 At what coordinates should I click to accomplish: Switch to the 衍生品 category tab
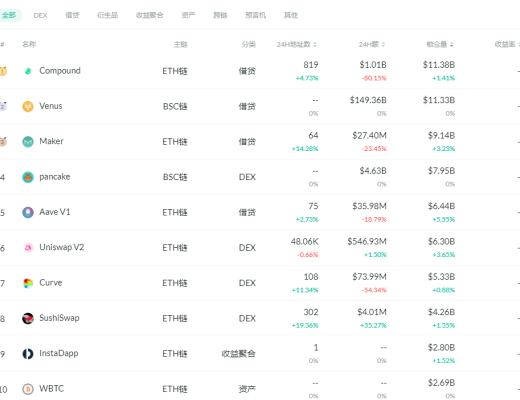(x=108, y=15)
